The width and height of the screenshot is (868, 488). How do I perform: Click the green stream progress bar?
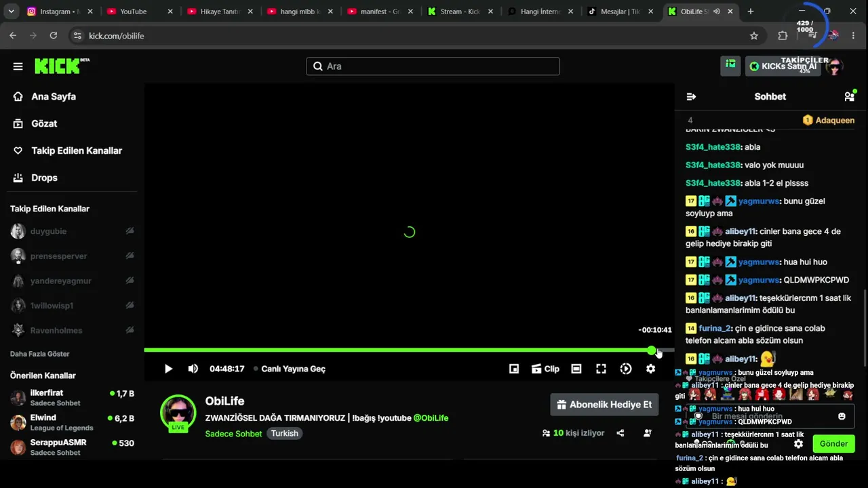click(x=397, y=350)
